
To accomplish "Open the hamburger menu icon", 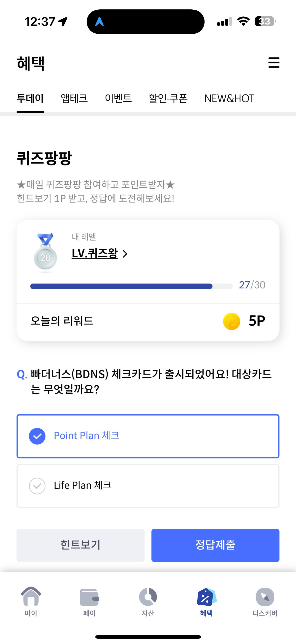I will pyautogui.click(x=274, y=62).
